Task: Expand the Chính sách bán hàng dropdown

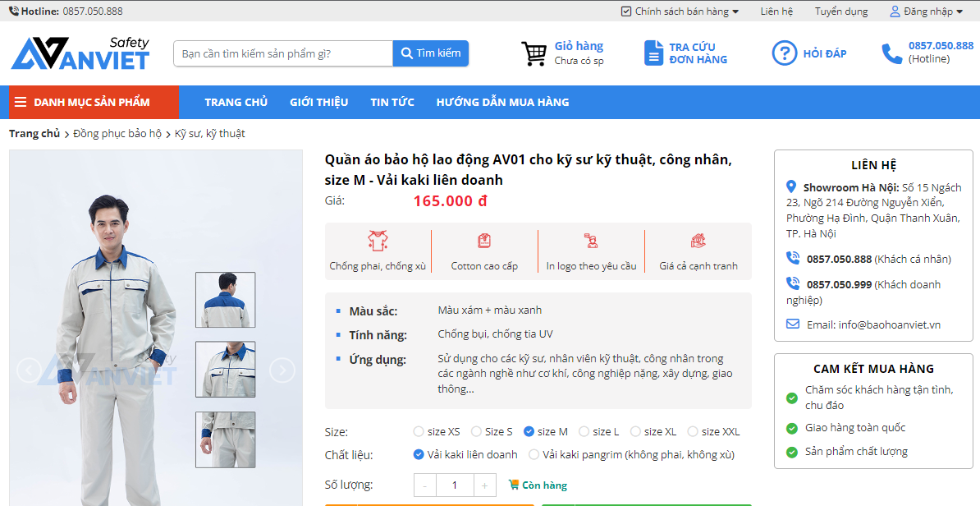Action: pyautogui.click(x=680, y=11)
